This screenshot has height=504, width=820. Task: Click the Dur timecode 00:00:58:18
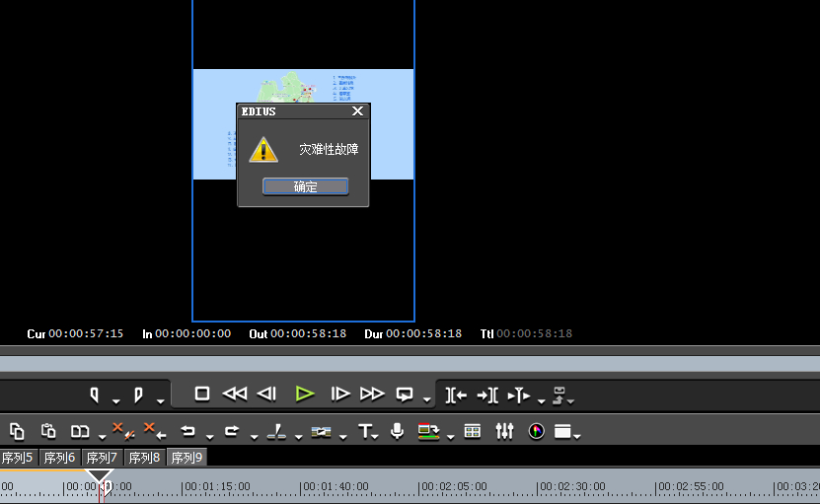click(x=423, y=333)
